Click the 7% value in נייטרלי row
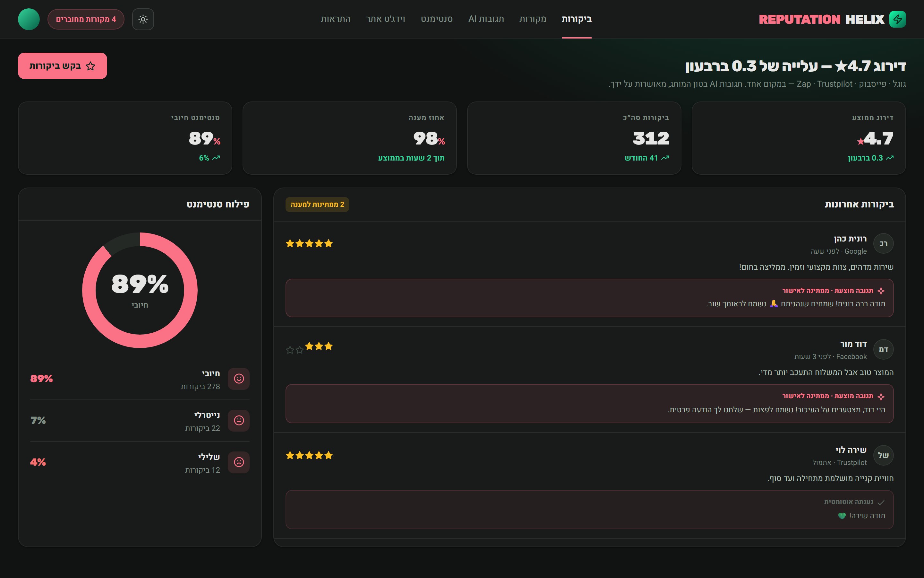 38,421
